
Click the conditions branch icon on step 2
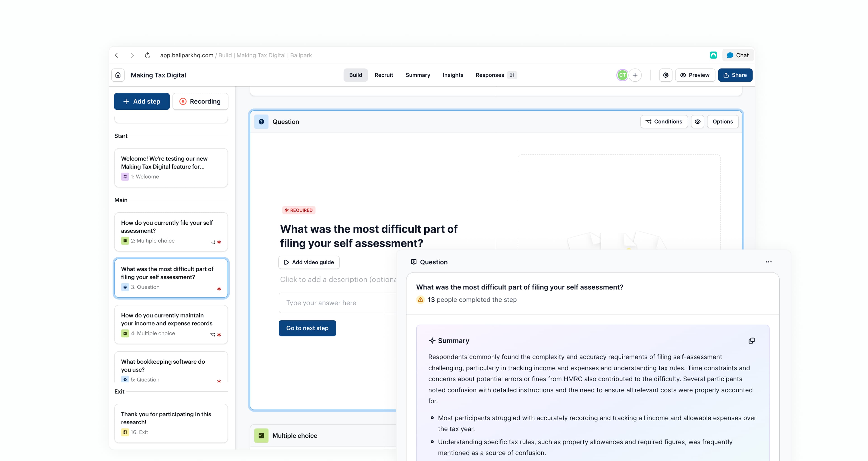(212, 242)
